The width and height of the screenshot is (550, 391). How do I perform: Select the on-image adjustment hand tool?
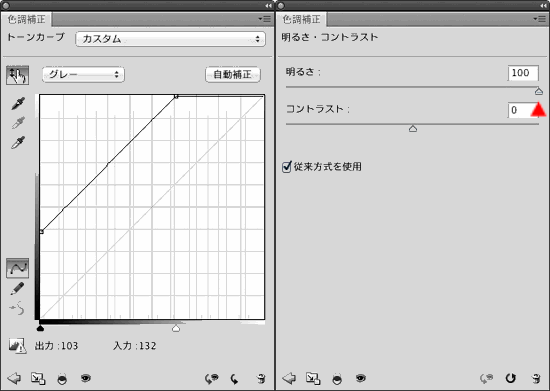pyautogui.click(x=17, y=75)
